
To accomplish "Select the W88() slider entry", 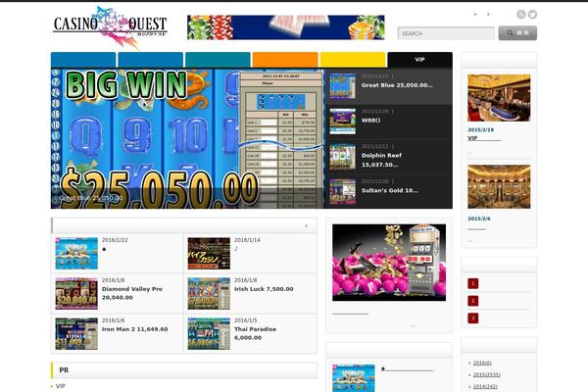I will [x=389, y=122].
